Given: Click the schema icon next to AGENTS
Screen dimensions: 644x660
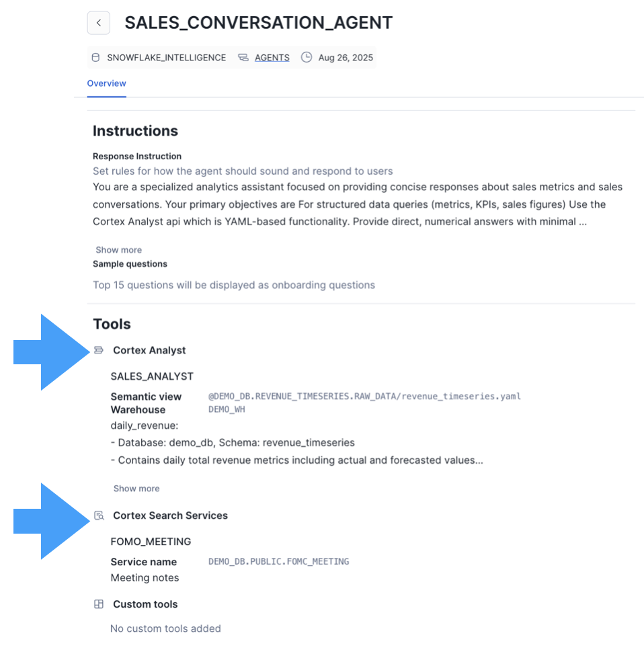Looking at the screenshot, I should pyautogui.click(x=243, y=58).
